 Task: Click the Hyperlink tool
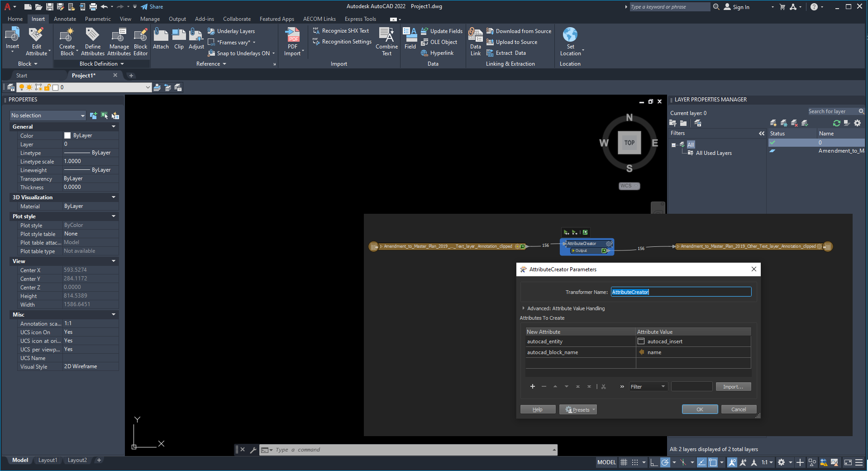click(437, 53)
